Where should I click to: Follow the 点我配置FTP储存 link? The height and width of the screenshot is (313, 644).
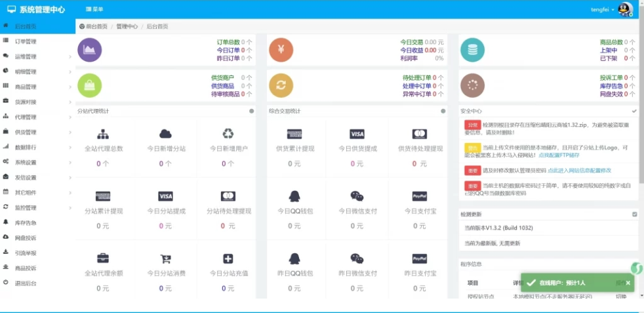[x=559, y=156]
